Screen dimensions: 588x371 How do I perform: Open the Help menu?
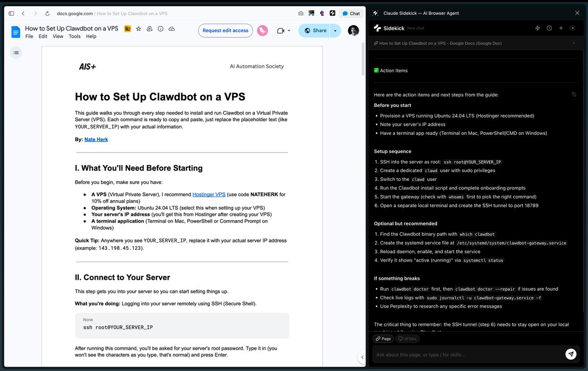(91, 36)
